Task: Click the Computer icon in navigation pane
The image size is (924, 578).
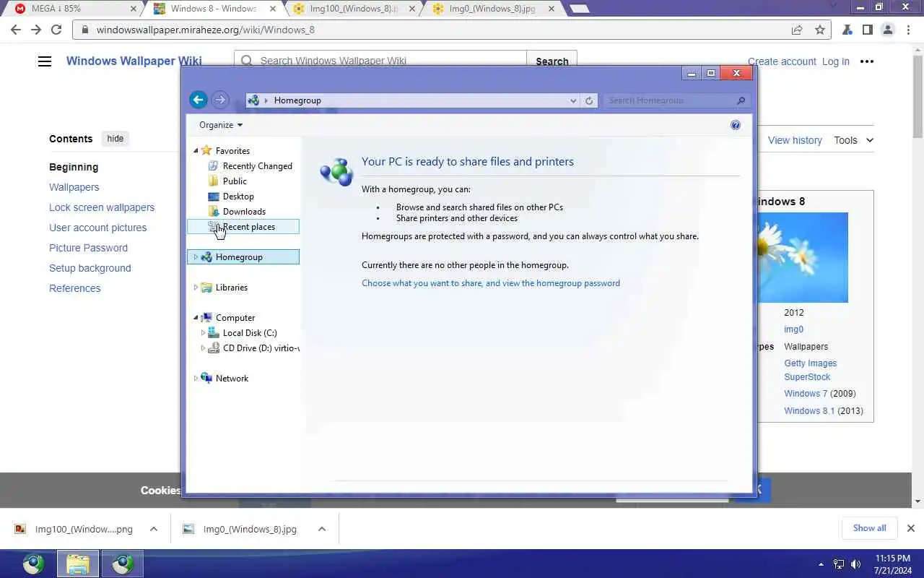Action: pyautogui.click(x=206, y=317)
